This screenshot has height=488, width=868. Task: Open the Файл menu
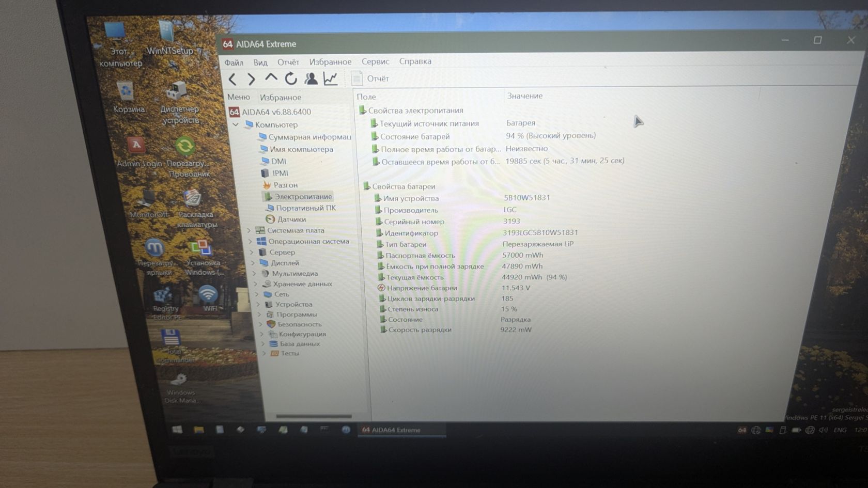[x=234, y=62]
